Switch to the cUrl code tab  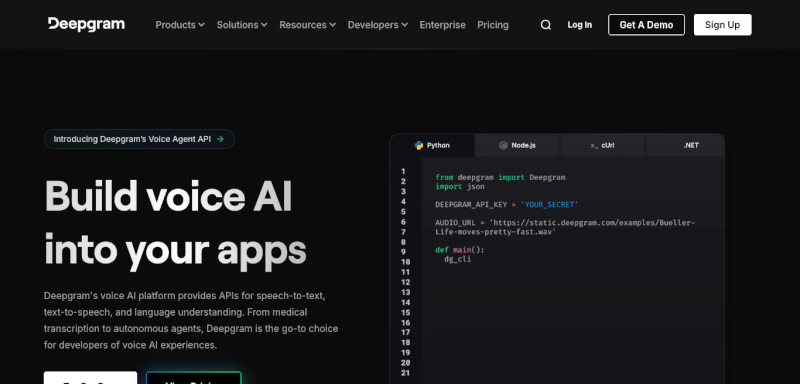[x=603, y=145]
